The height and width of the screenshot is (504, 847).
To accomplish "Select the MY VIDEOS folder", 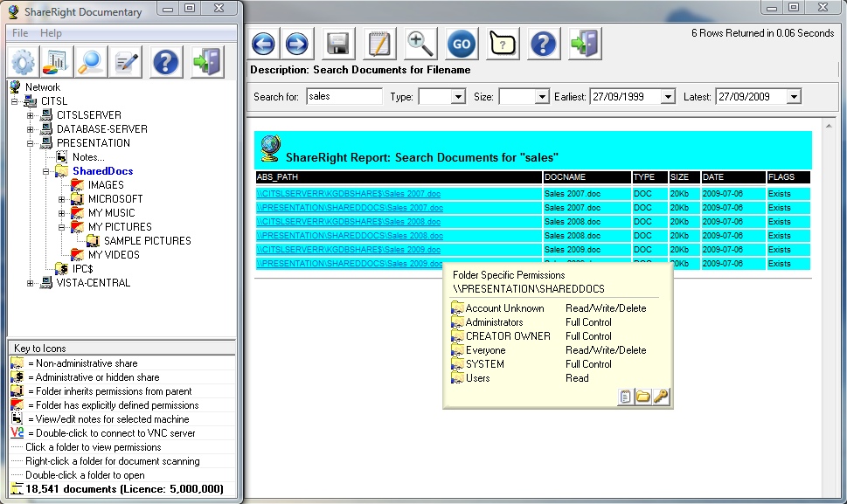I will [x=114, y=255].
